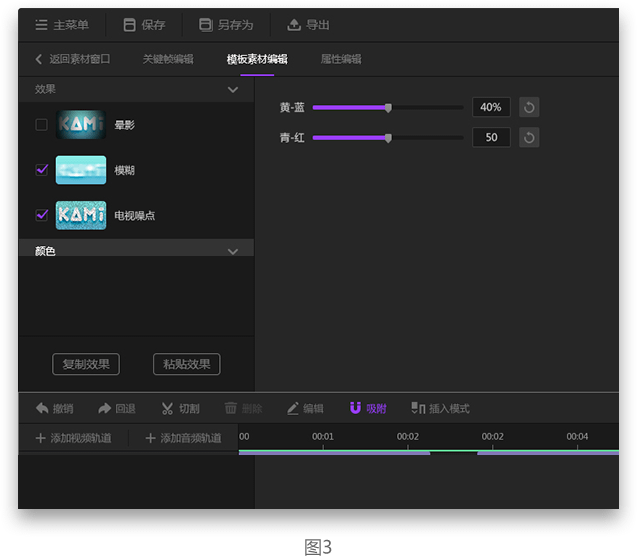Switch to the 关键帧编辑 tab

pyautogui.click(x=168, y=59)
